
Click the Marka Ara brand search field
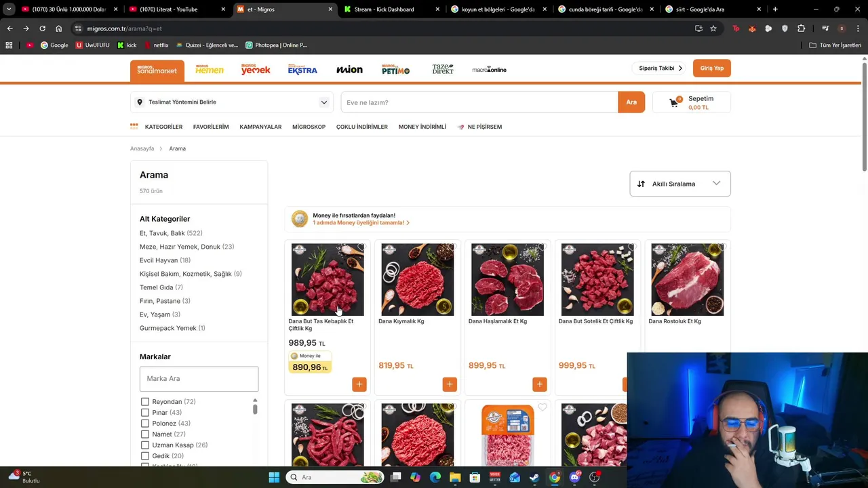point(199,379)
